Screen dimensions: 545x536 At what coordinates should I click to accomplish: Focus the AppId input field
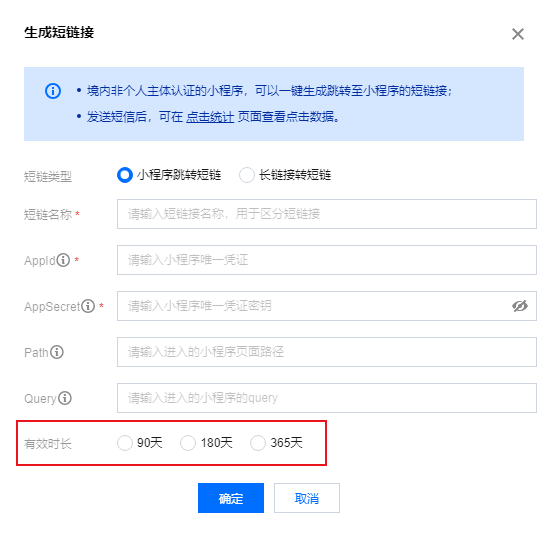327,260
